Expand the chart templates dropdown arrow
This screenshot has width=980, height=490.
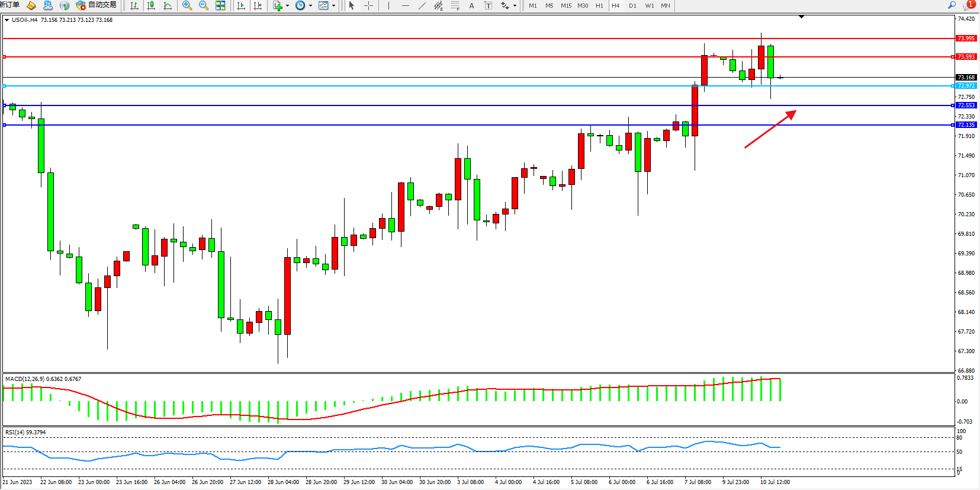(334, 6)
